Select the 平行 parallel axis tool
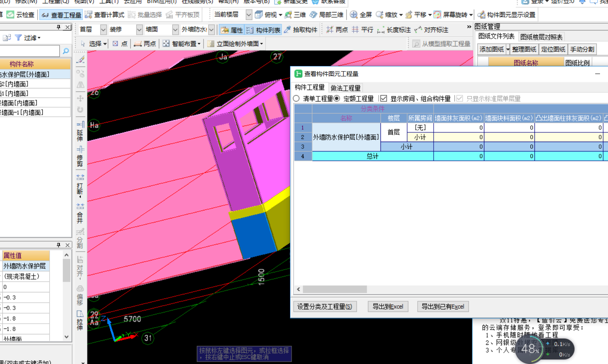Screen dimensions: 608x364 (x=362, y=30)
